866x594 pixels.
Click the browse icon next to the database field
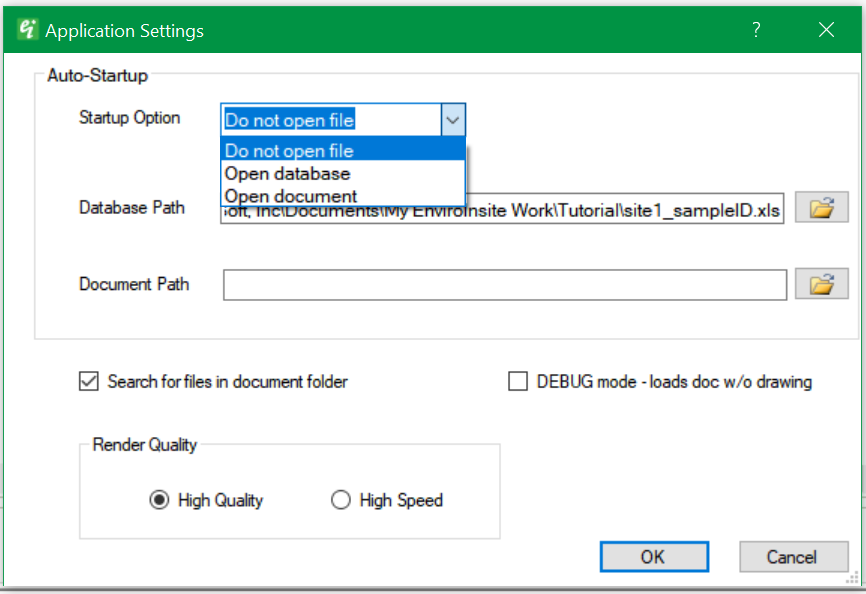tap(821, 207)
